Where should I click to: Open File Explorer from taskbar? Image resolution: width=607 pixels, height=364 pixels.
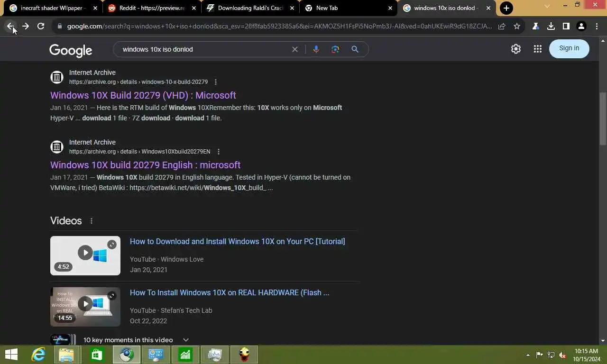(x=67, y=355)
